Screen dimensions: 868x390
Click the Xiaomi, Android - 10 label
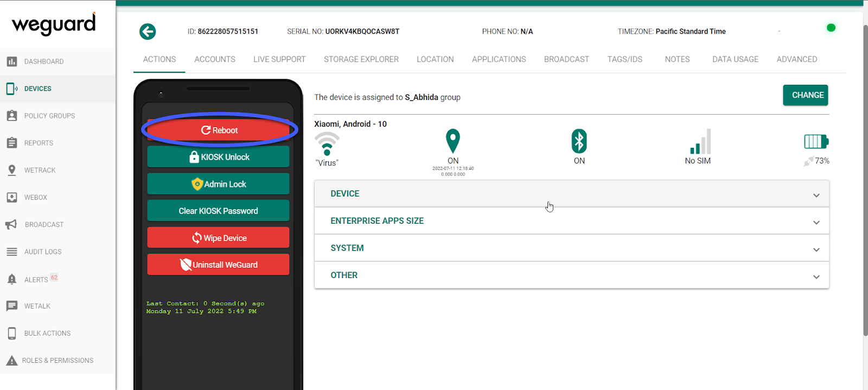coord(350,124)
